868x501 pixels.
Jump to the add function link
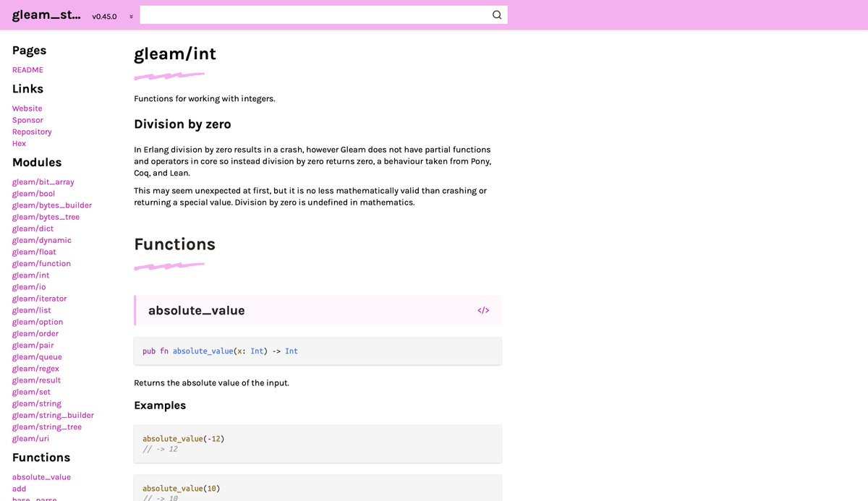tap(19, 489)
